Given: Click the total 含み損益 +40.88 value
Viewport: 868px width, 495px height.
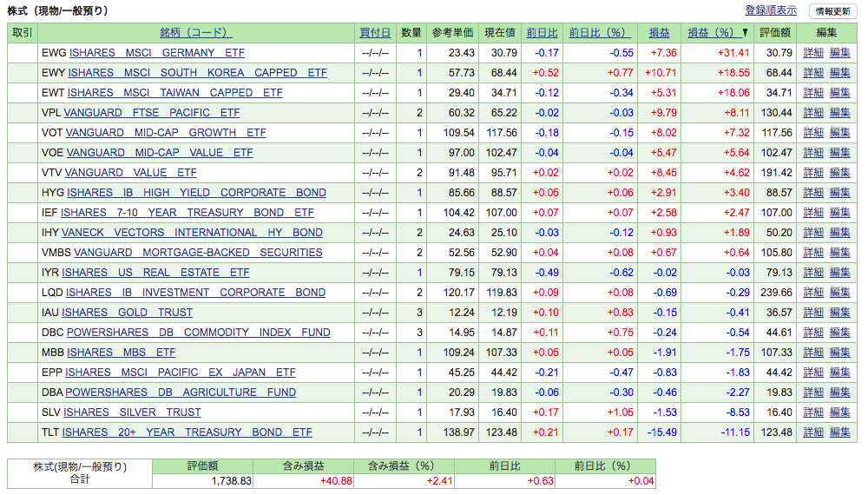Looking at the screenshot, I should click(336, 480).
